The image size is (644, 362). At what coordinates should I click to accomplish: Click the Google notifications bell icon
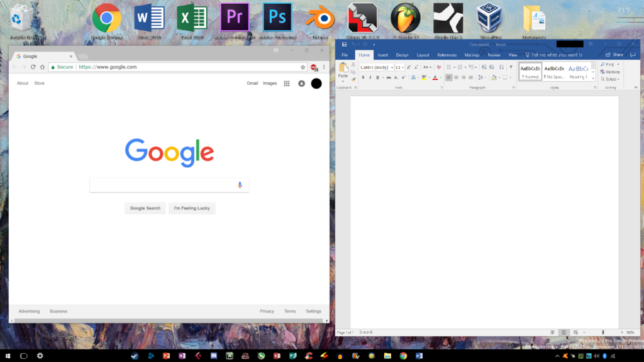coord(301,84)
